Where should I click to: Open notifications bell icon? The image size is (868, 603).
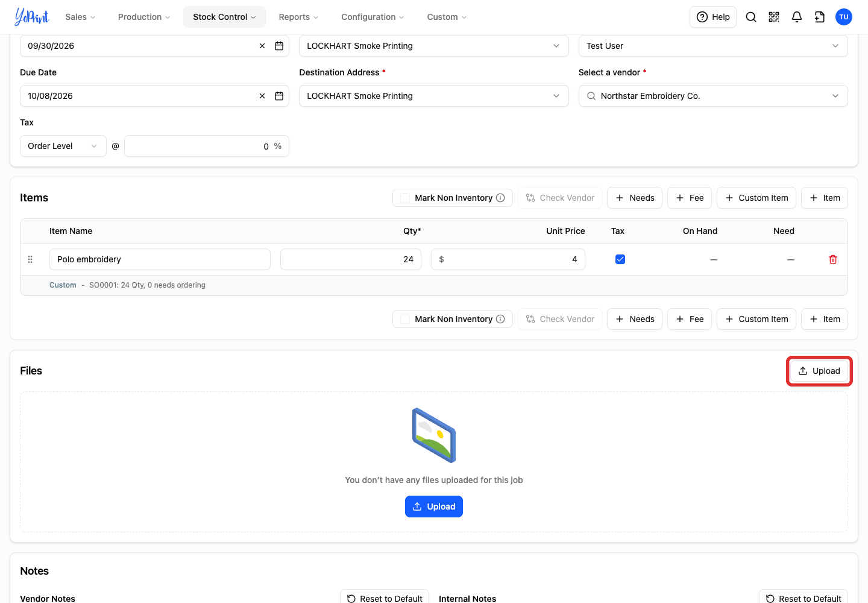(x=797, y=17)
